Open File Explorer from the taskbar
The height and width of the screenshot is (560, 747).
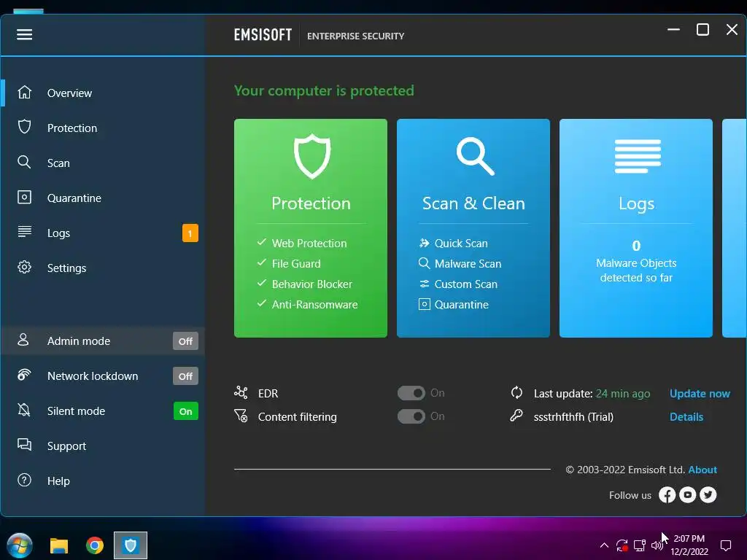[x=59, y=545]
